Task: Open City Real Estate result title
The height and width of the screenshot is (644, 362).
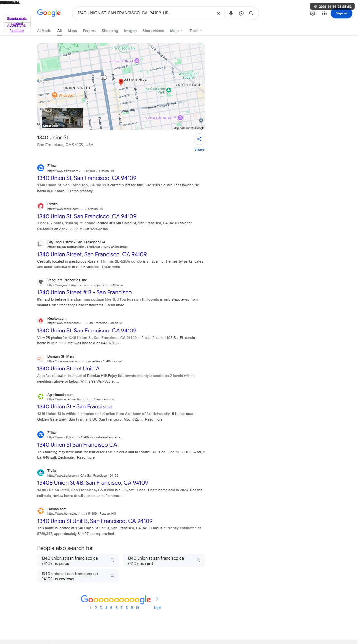Action: click(x=92, y=254)
